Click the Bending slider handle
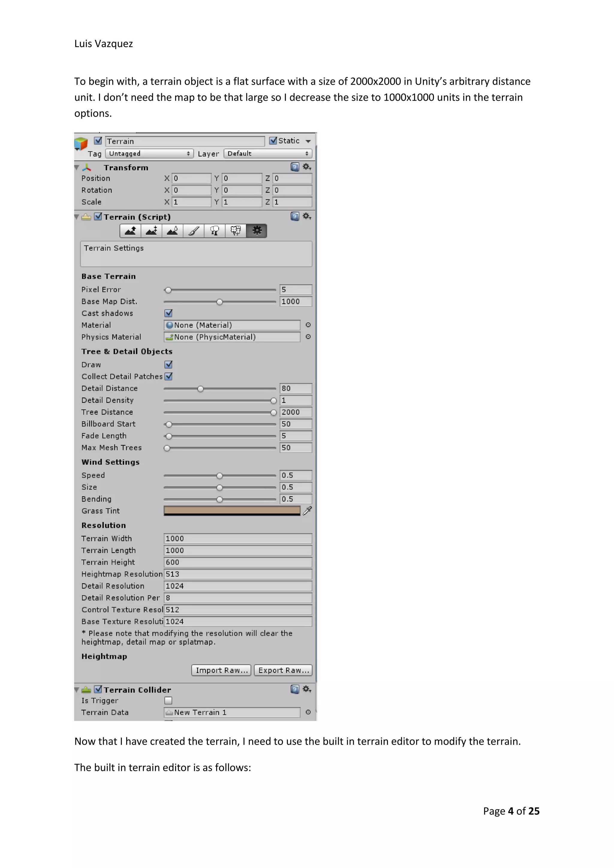 (x=220, y=499)
